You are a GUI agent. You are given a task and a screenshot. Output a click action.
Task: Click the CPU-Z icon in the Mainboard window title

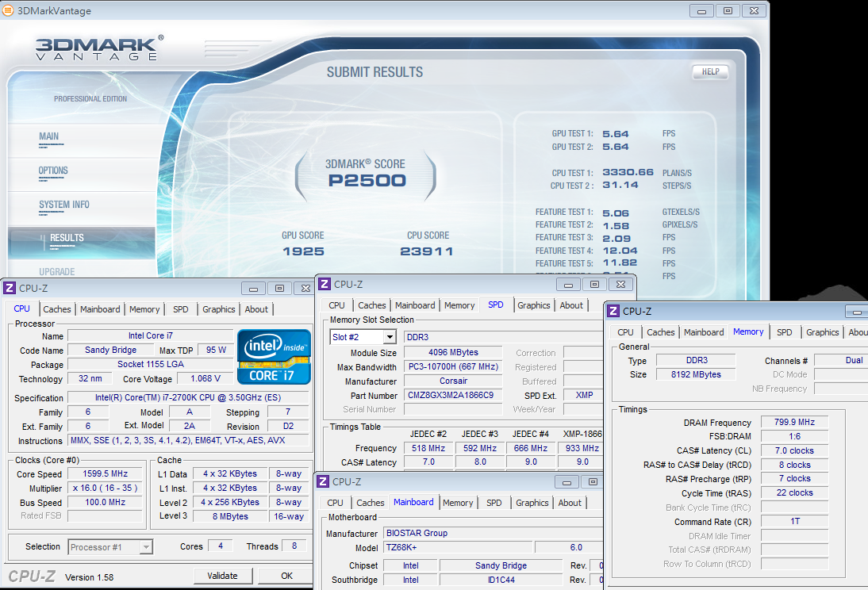point(323,481)
